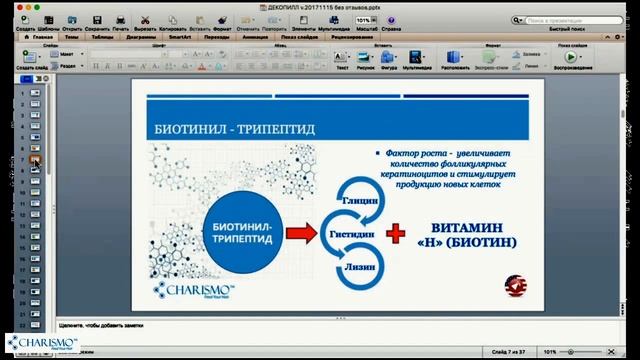
Task: Toggle the outline view in side pane
Action: pyautogui.click(x=39, y=79)
